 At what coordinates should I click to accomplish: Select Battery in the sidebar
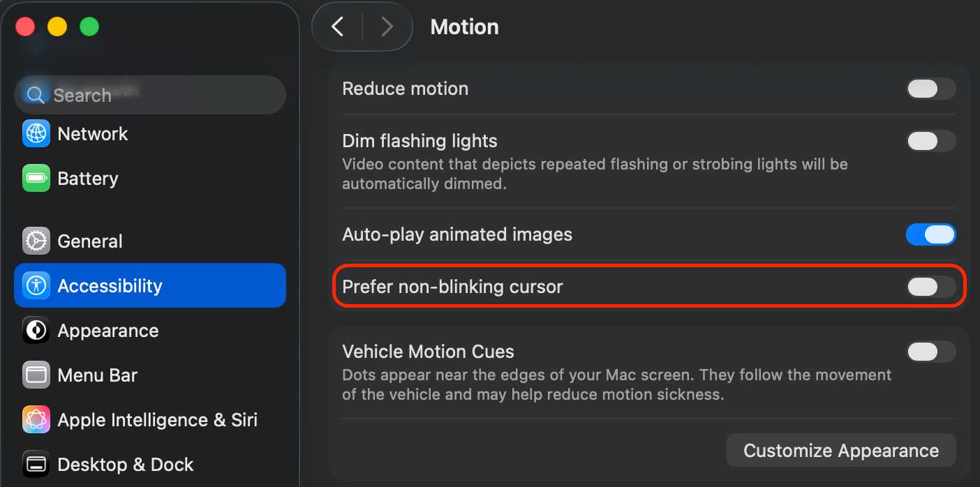click(88, 179)
